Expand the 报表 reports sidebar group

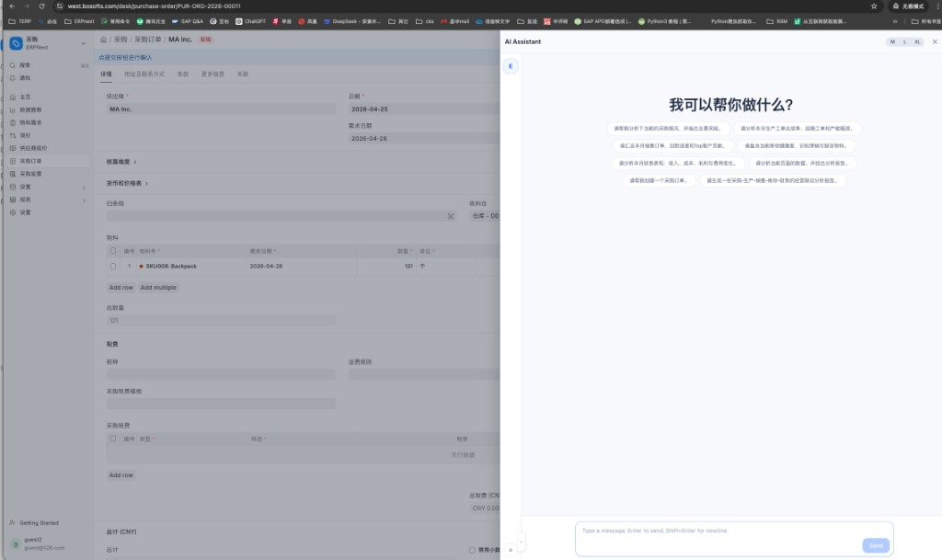click(84, 200)
